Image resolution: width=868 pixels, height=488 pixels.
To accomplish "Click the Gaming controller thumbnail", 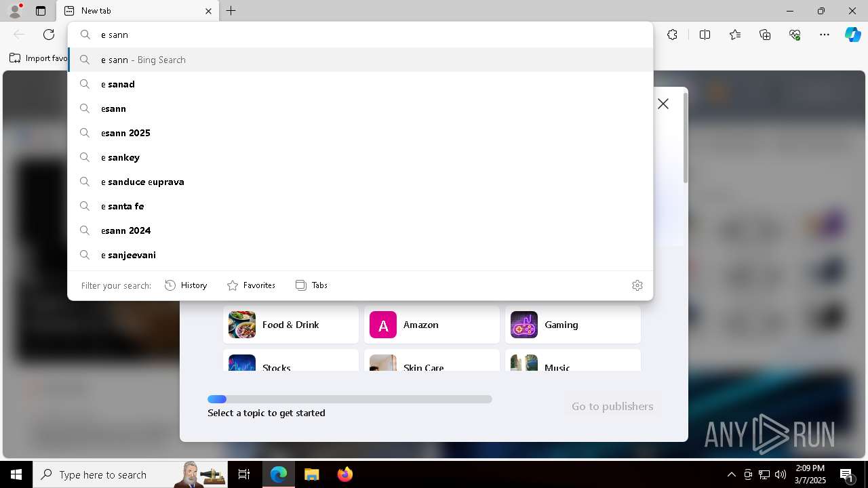I will (524, 325).
